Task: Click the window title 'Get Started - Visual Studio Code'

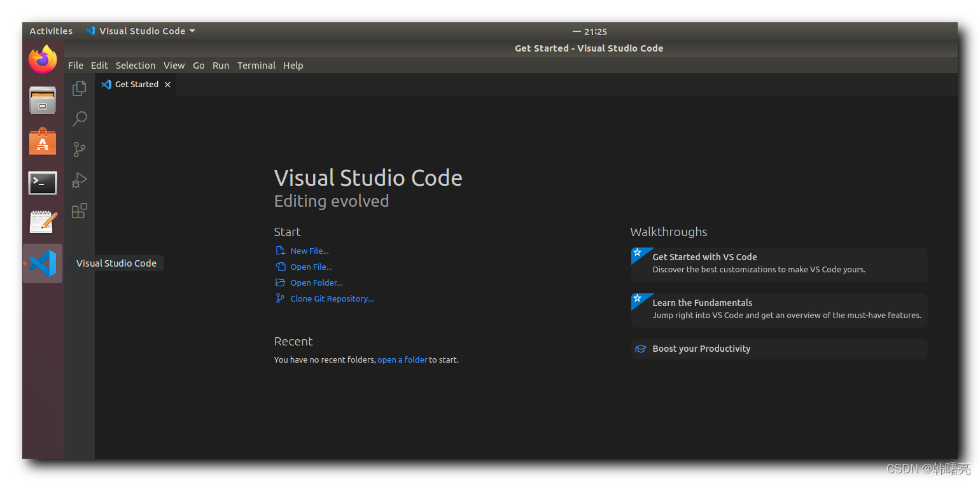Action: [589, 48]
